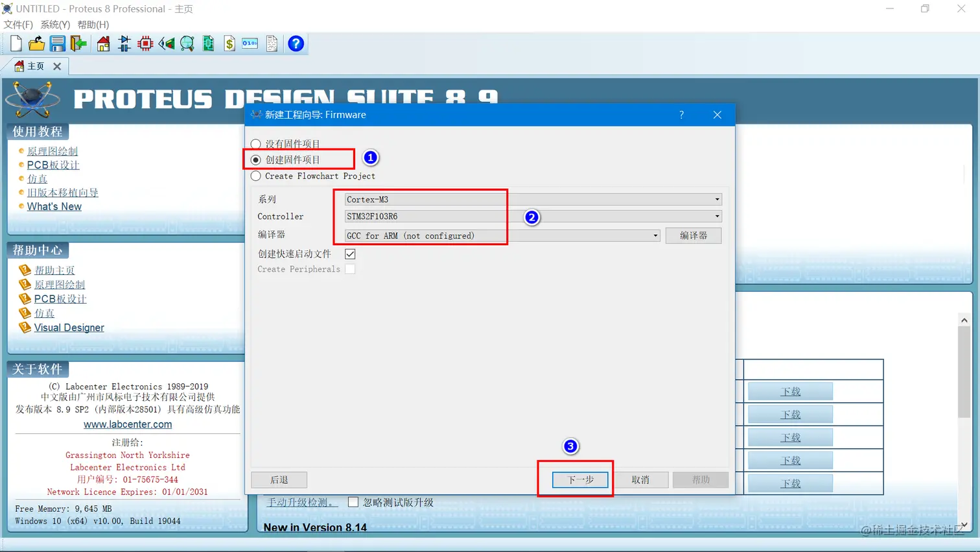The image size is (980, 552).
Task: Open Bill of Materials dollar icon
Action: coord(229,43)
